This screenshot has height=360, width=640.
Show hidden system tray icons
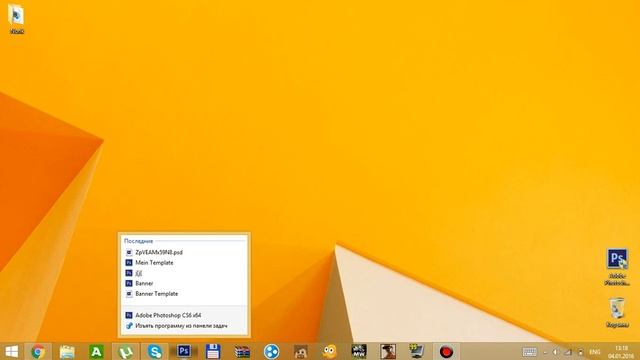[x=545, y=352]
